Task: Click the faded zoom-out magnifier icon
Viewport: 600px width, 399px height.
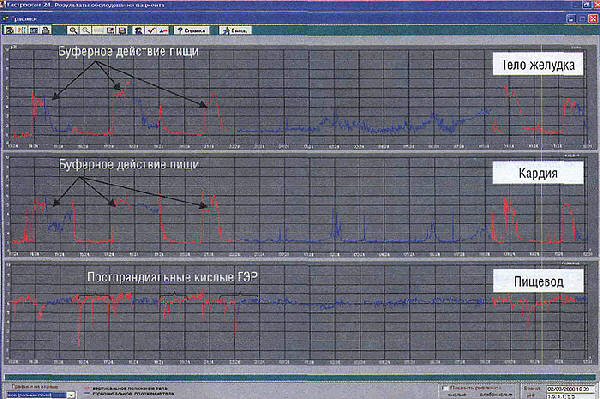Action: pyautogui.click(x=86, y=30)
